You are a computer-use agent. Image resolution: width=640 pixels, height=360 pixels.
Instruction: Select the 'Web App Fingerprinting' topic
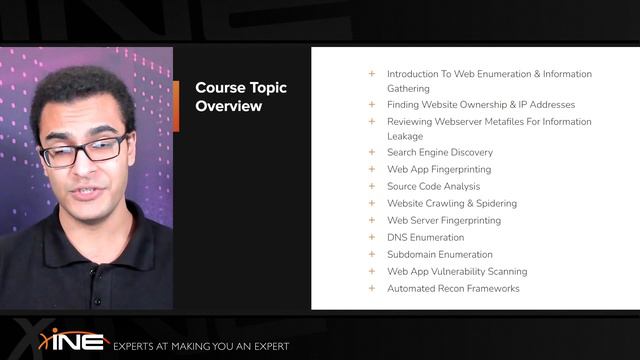(439, 169)
